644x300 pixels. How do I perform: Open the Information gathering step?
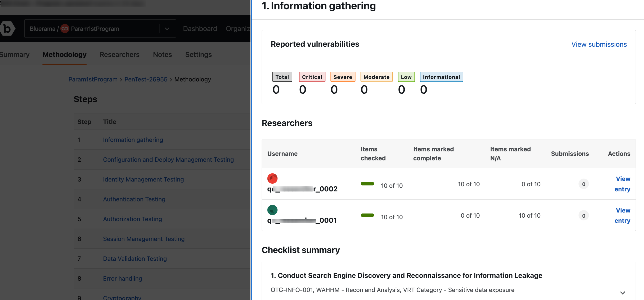point(133,140)
